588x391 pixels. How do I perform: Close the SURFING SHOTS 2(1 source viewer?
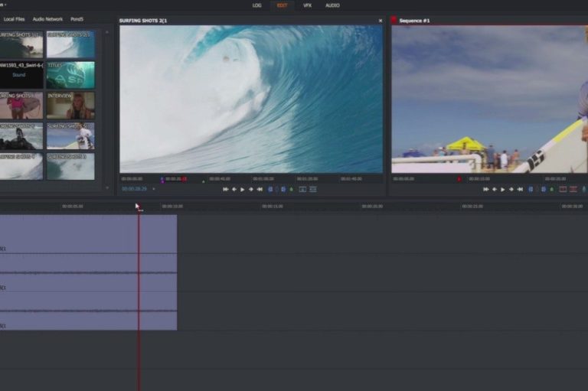click(x=381, y=21)
